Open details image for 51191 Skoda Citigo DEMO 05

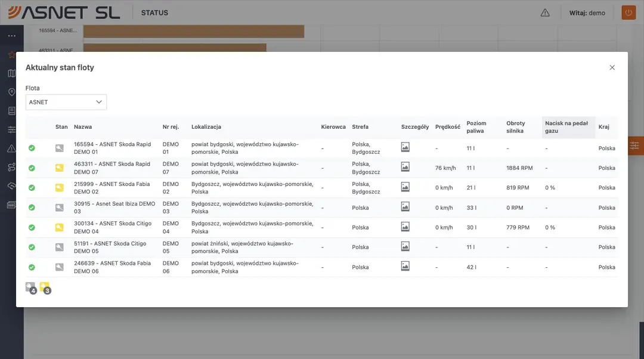point(405,246)
